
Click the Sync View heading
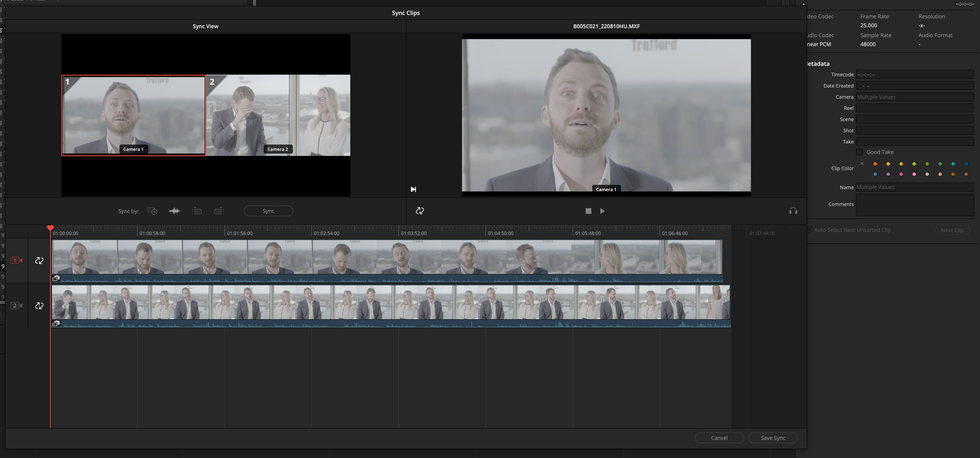pos(205,26)
